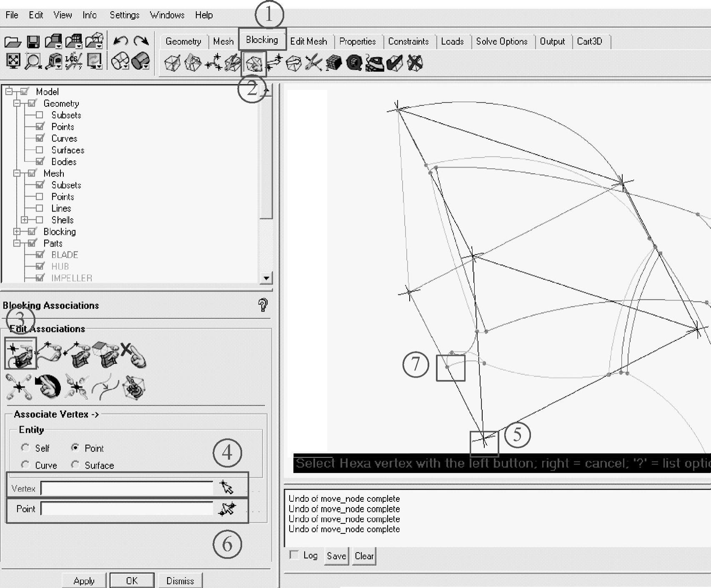This screenshot has width=711, height=588.
Task: Select the Curve entity radio button
Action: (x=25, y=465)
